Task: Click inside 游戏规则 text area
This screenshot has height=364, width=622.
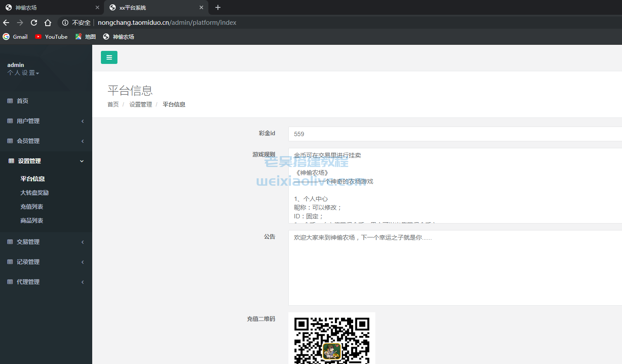Action: tap(455, 186)
